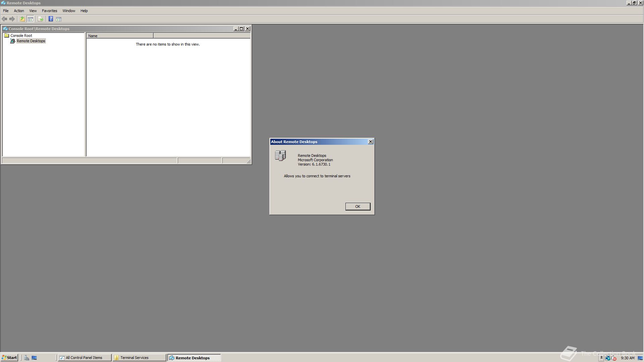Close the Console Root child window
The width and height of the screenshot is (644, 362).
248,29
